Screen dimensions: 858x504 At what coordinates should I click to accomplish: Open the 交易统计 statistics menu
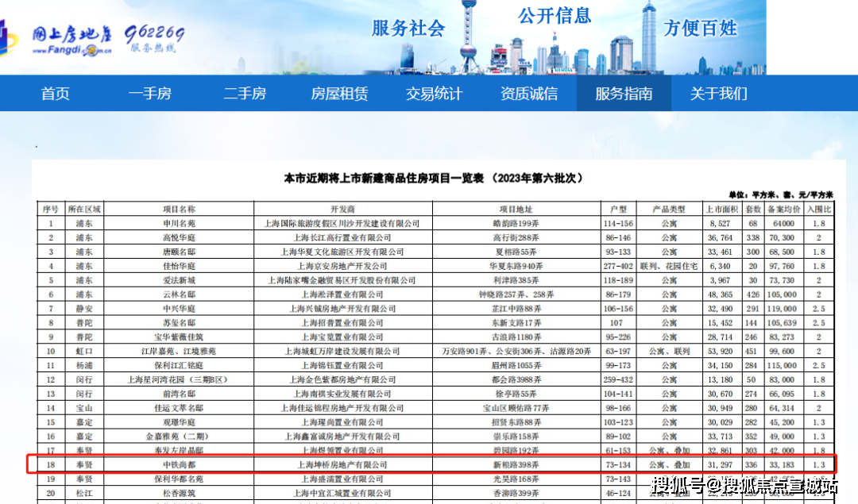pos(434,93)
